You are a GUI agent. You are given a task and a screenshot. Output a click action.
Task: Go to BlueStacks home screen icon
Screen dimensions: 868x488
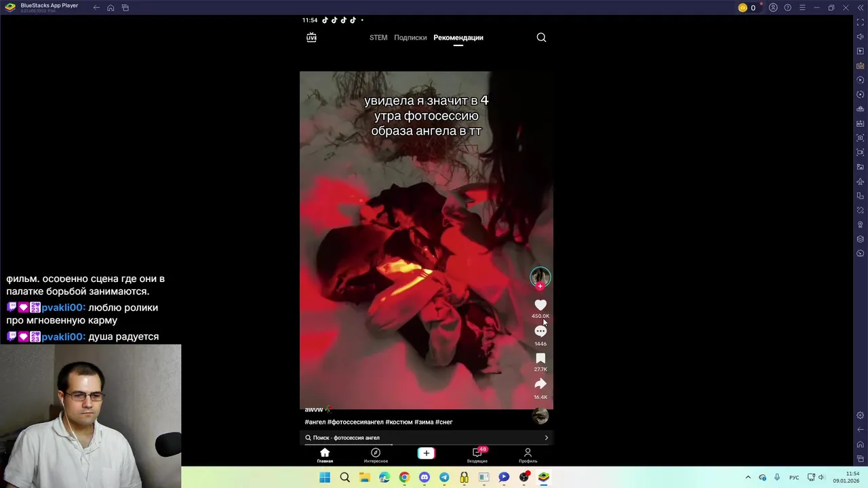(111, 7)
